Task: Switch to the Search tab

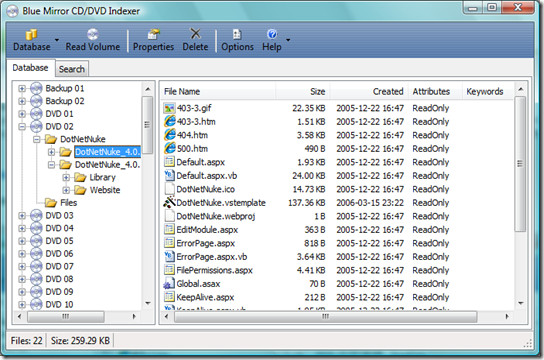Action: coord(71,69)
